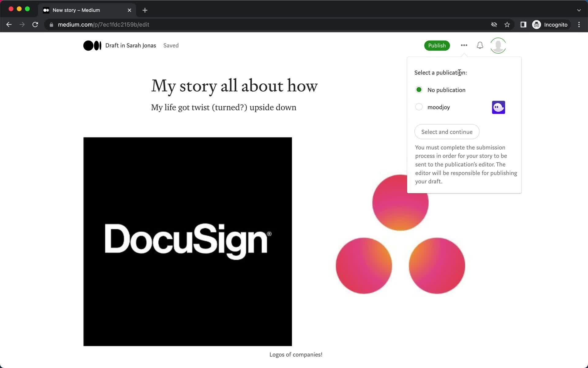Image resolution: width=588 pixels, height=368 pixels.
Task: Click Select and continue button
Action: tap(447, 132)
